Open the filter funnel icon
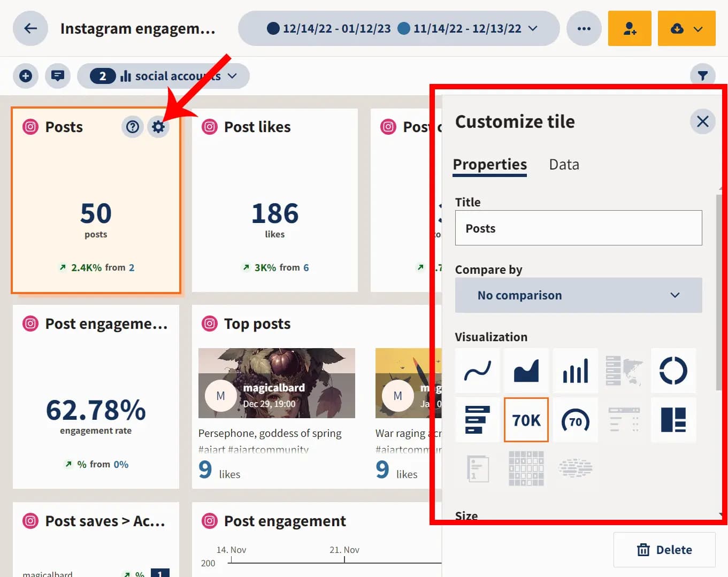The image size is (728, 577). [x=703, y=76]
